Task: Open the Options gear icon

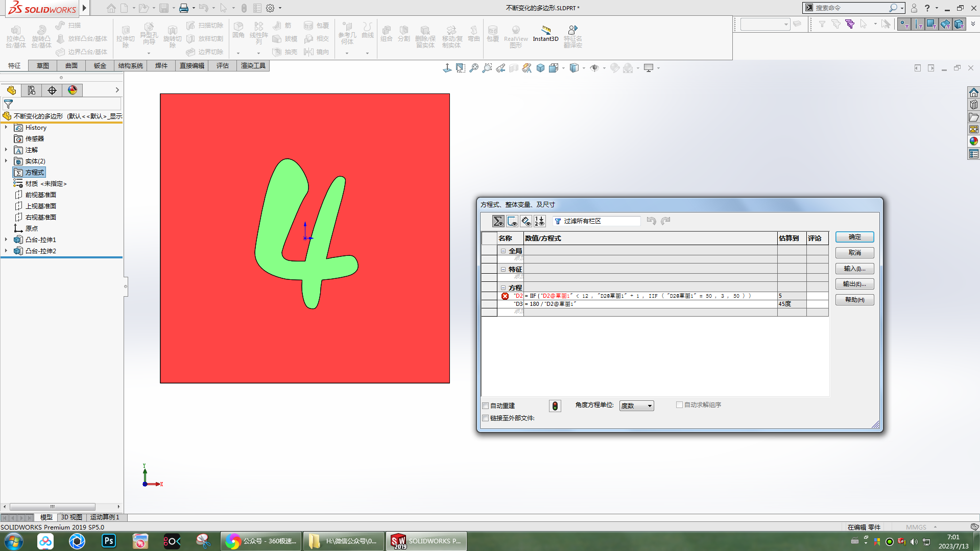Action: point(270,8)
